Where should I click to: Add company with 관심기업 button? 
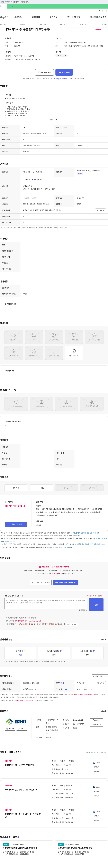coord(10,729)
